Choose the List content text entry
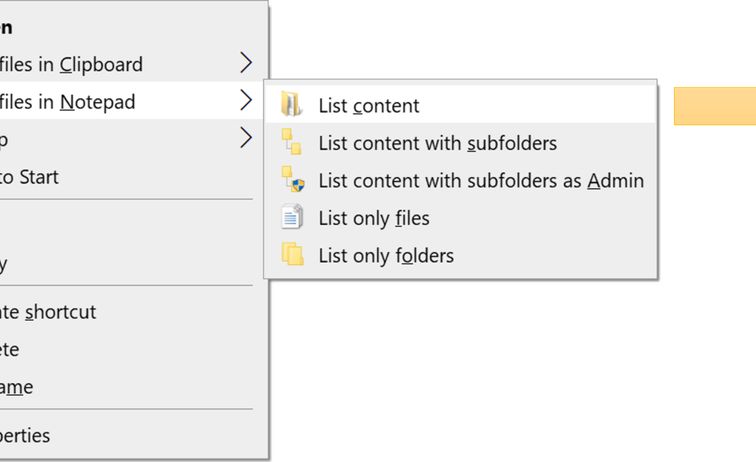756x462 pixels. (x=369, y=105)
